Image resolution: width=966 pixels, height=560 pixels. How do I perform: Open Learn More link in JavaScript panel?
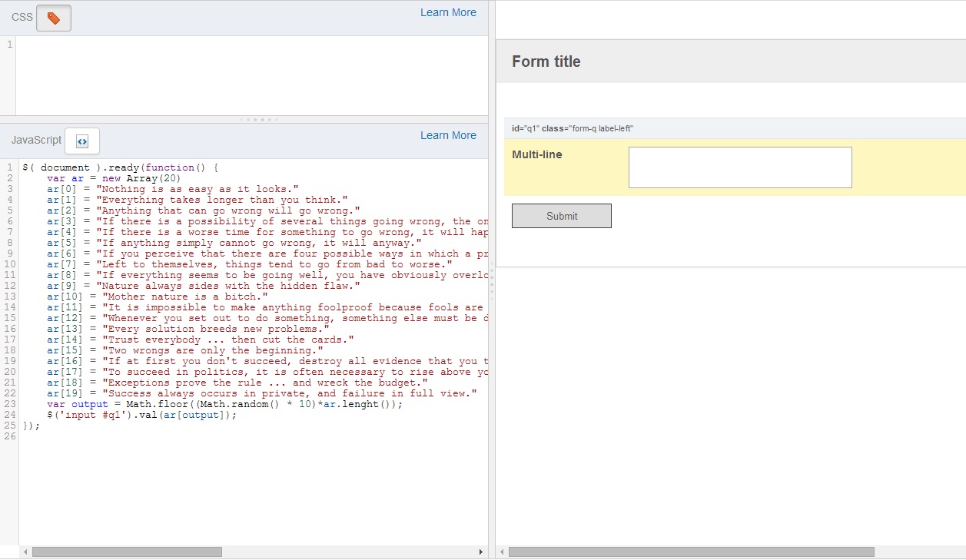point(448,135)
